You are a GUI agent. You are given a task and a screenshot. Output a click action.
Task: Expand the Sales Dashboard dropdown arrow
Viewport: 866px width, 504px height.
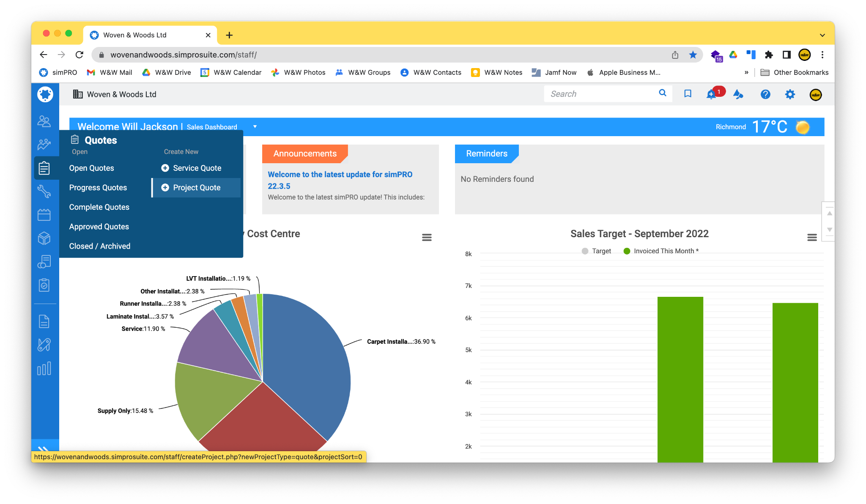click(255, 127)
